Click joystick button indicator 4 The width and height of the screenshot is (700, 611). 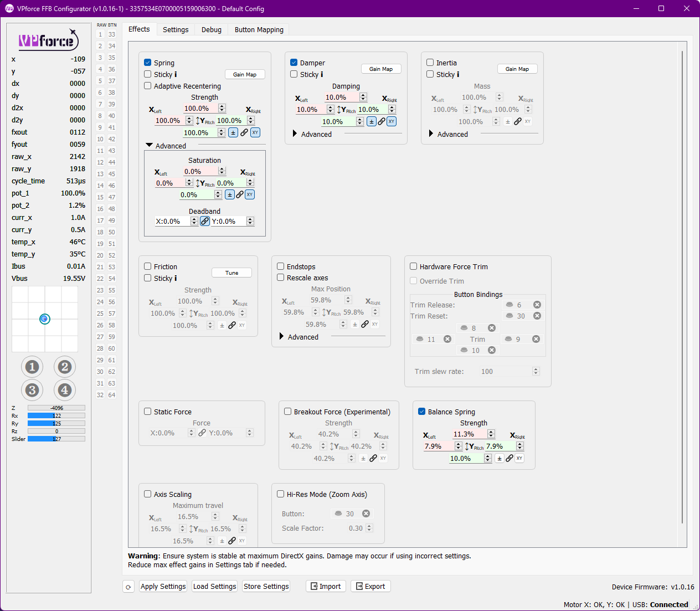[65, 390]
